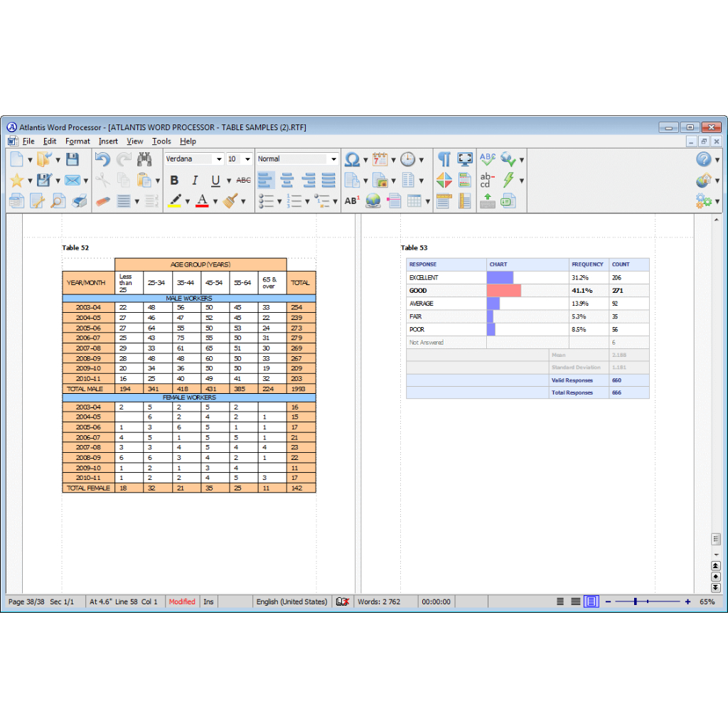Open print preview with the magnifier page icon

(x=58, y=201)
